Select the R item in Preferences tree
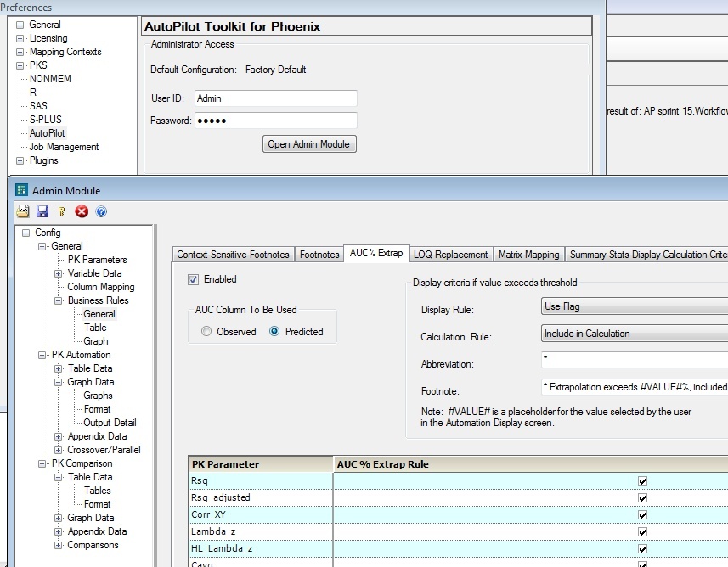 point(33,93)
